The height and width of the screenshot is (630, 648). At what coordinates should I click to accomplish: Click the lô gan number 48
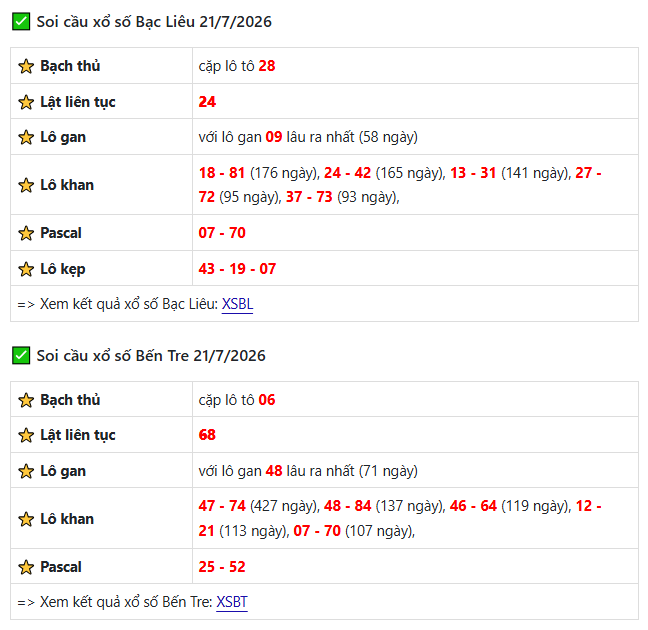[274, 471]
